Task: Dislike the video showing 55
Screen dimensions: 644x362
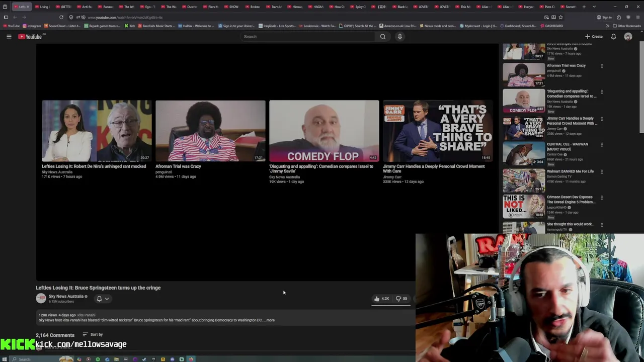Action: (x=401, y=299)
